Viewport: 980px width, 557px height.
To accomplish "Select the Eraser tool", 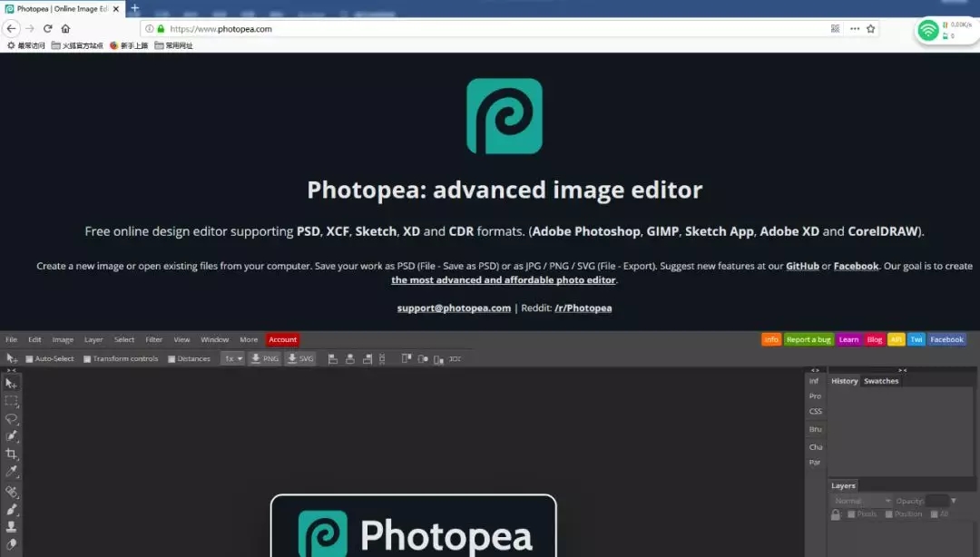I will click(11, 544).
